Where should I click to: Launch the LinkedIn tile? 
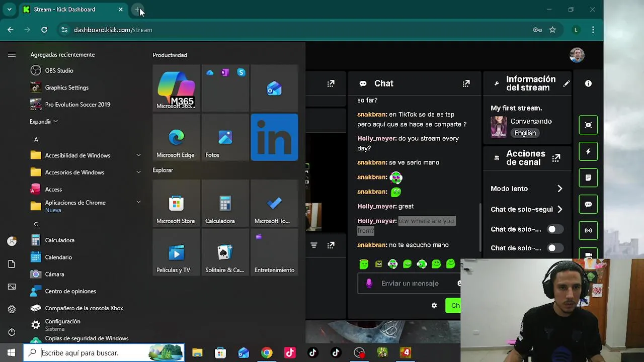(274, 137)
